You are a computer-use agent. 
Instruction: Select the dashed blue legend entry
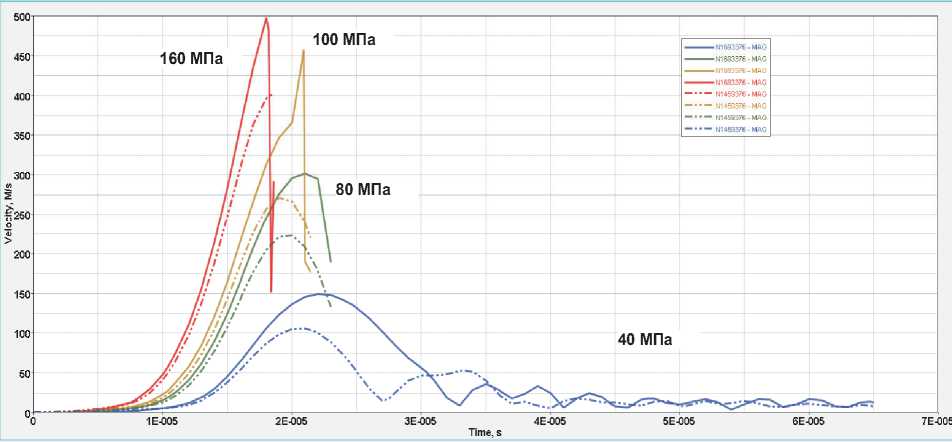tap(726, 129)
